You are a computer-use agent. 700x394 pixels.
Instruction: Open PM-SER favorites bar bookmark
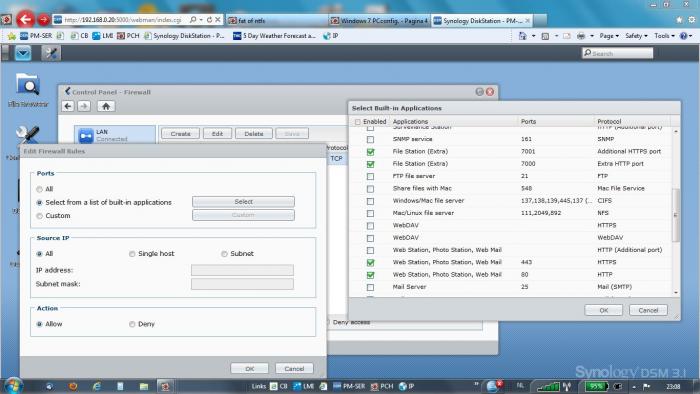[36, 36]
